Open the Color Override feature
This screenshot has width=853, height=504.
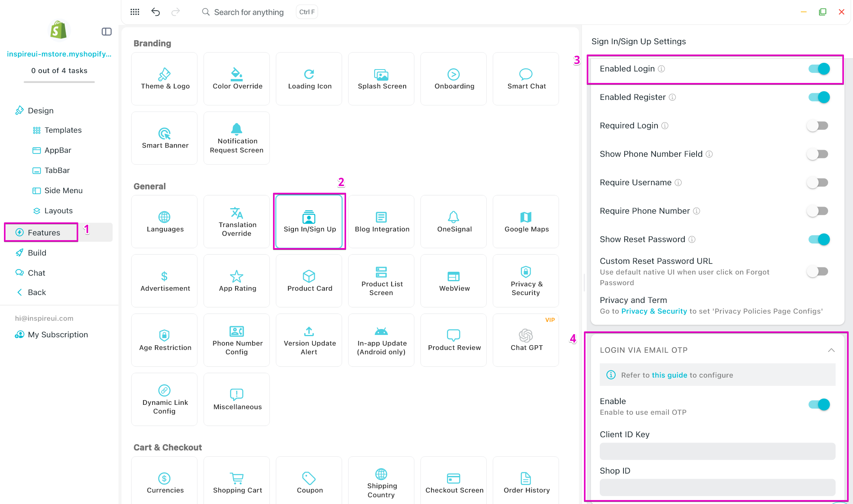pyautogui.click(x=237, y=79)
